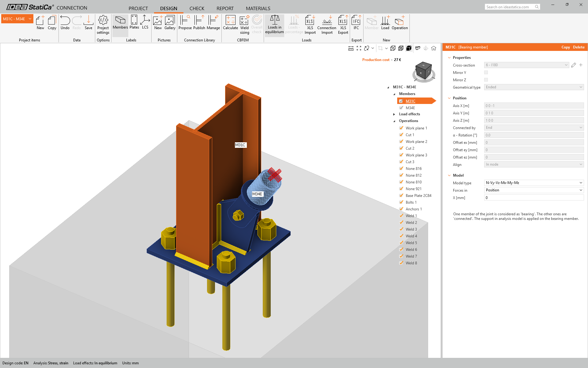Image resolution: width=588 pixels, height=368 pixels.
Task: Select the Plates label icon
Action: click(134, 23)
